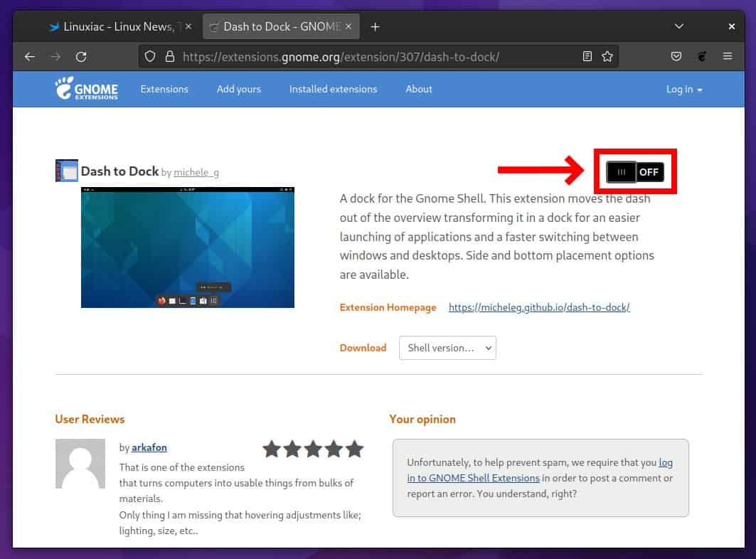The width and height of the screenshot is (756, 559).
Task: Open the Firefox application menu
Action: pyautogui.click(x=727, y=55)
